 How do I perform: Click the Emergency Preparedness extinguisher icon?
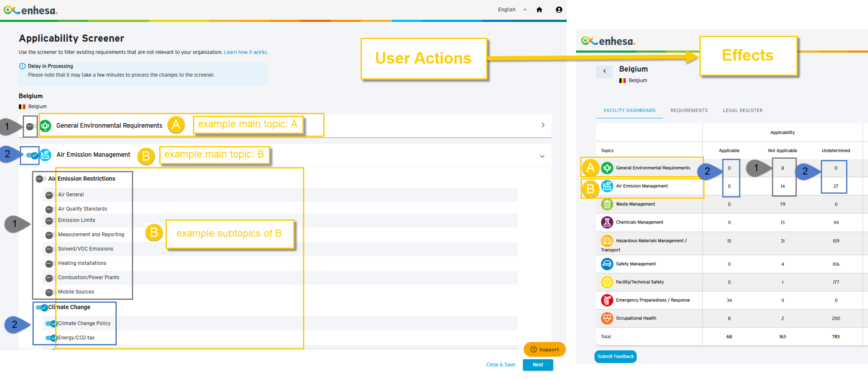pos(607,300)
